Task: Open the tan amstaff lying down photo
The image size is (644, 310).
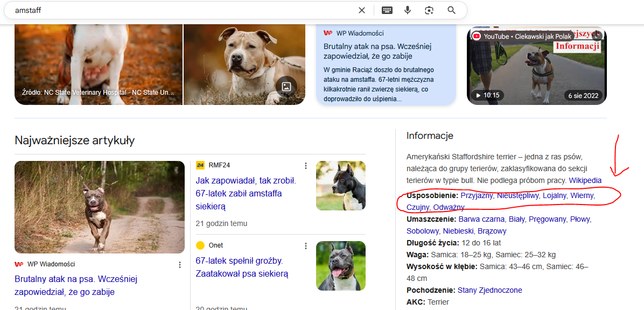Action: 244,65
